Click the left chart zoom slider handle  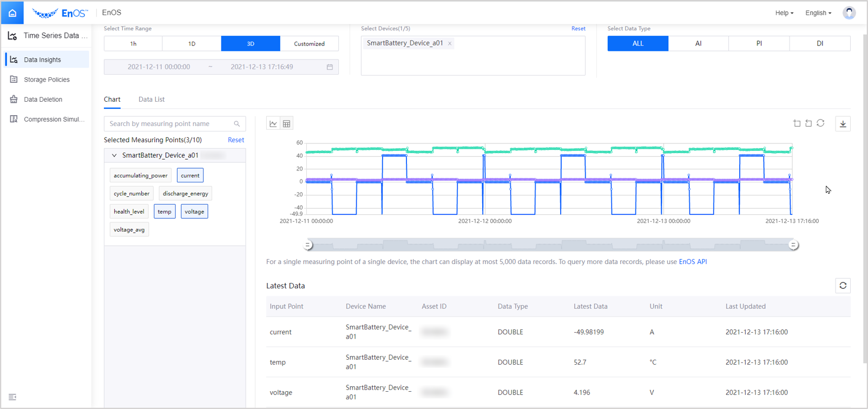(x=308, y=245)
